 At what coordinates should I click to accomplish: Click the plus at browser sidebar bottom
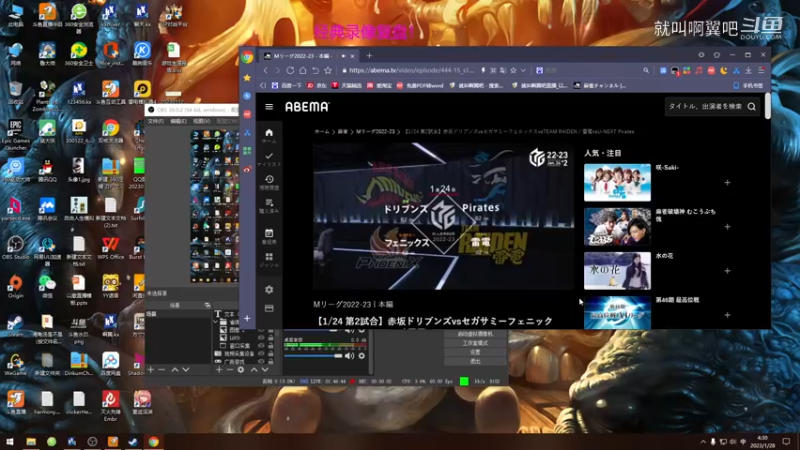click(x=247, y=318)
